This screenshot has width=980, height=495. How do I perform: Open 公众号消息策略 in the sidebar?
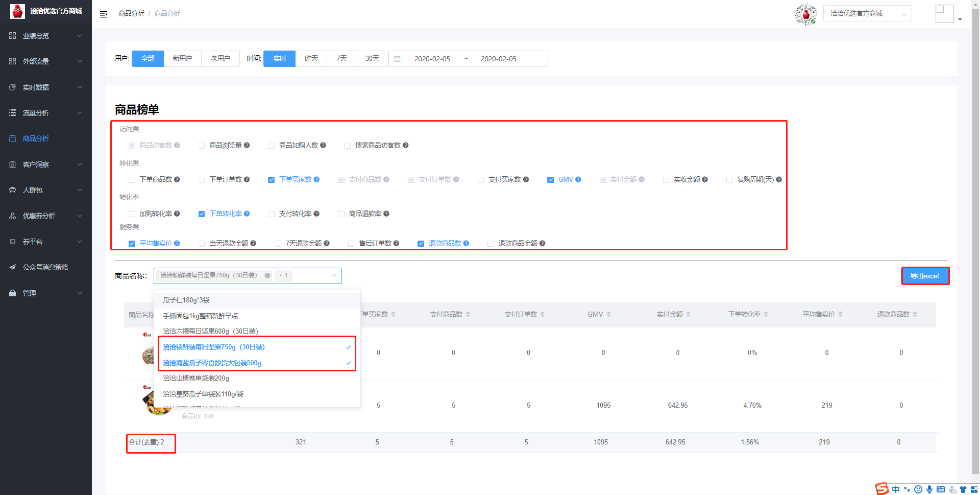(45, 267)
